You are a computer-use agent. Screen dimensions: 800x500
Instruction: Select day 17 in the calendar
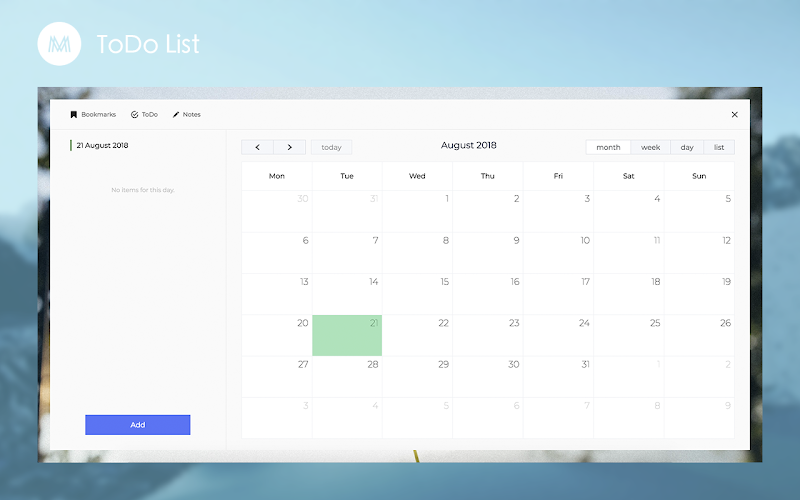click(x=558, y=294)
